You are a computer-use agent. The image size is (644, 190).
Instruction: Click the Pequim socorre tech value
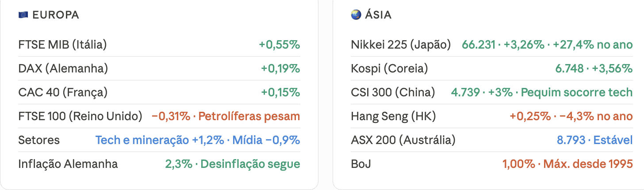click(577, 92)
